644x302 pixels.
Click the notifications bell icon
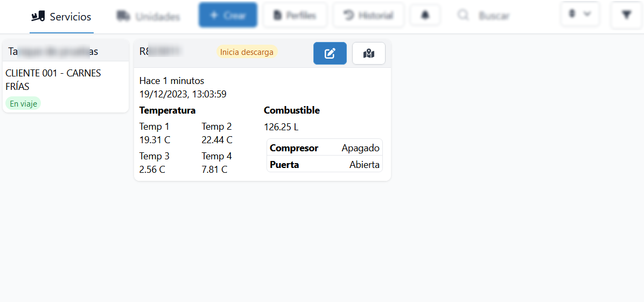click(425, 15)
